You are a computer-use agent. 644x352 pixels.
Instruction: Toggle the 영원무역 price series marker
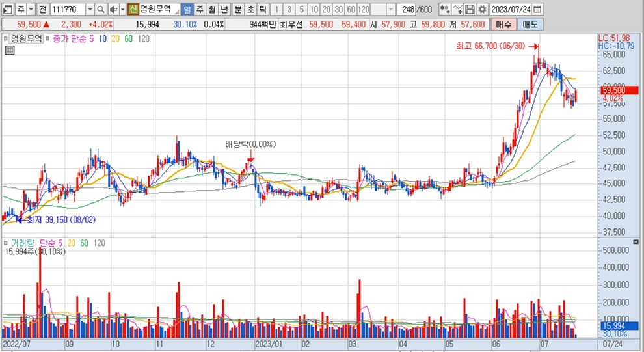coord(7,39)
